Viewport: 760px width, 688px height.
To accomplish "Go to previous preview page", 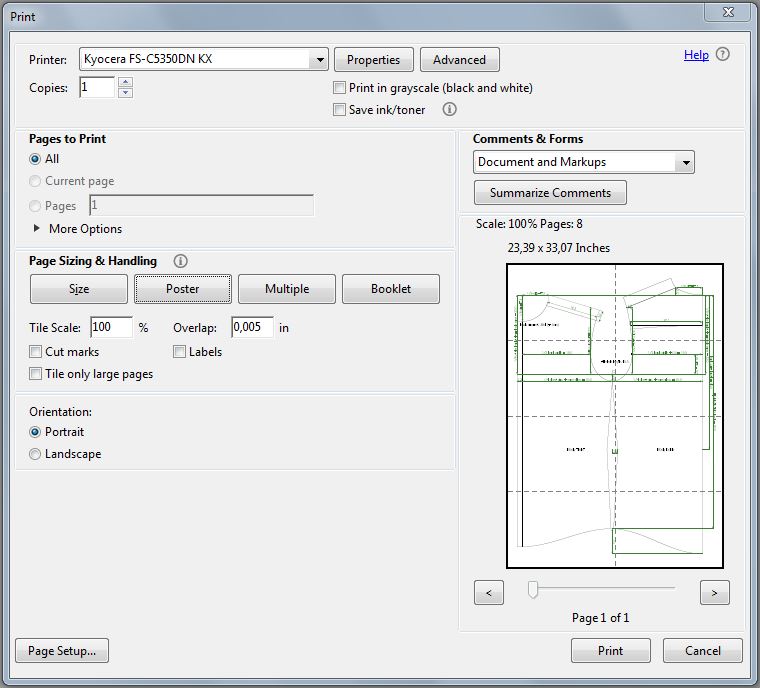I will click(489, 592).
